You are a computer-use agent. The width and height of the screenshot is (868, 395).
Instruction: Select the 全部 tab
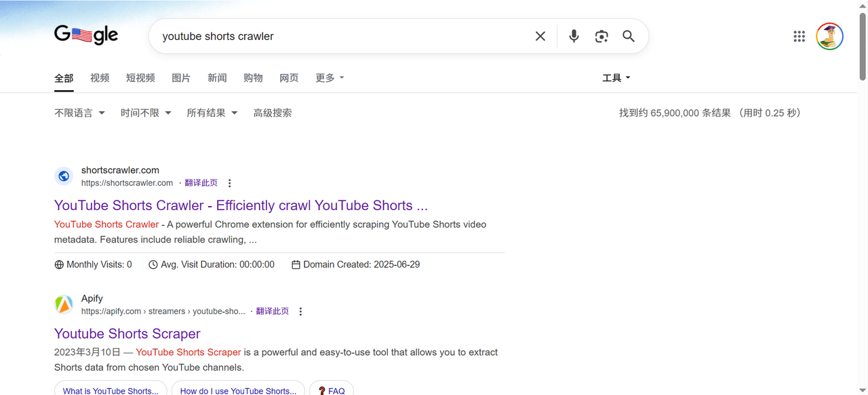[64, 78]
